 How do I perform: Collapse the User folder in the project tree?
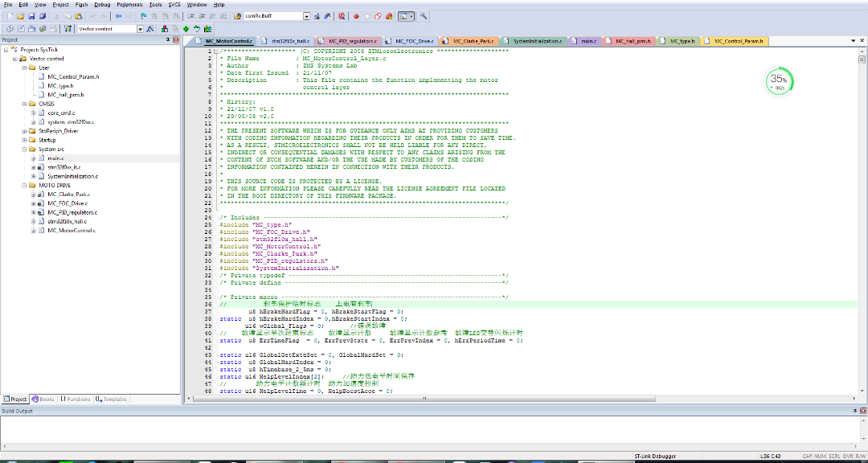pos(24,68)
